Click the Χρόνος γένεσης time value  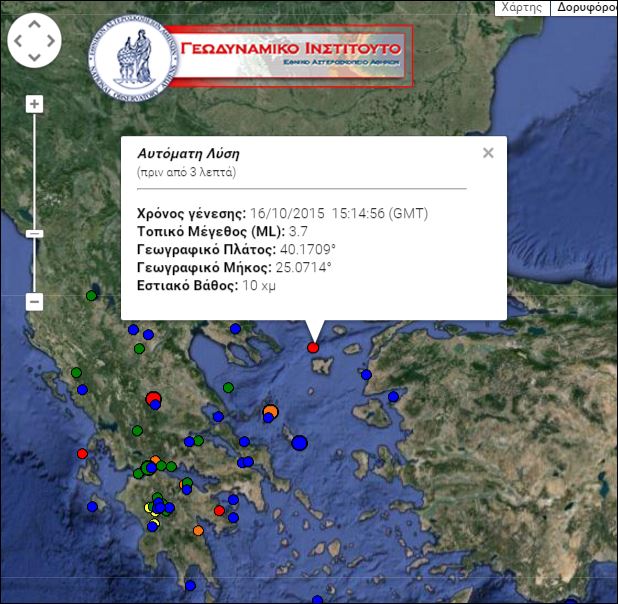tap(339, 213)
